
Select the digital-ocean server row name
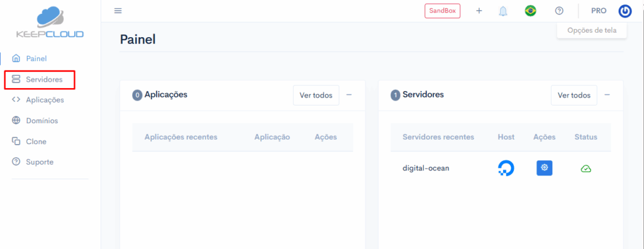(426, 168)
